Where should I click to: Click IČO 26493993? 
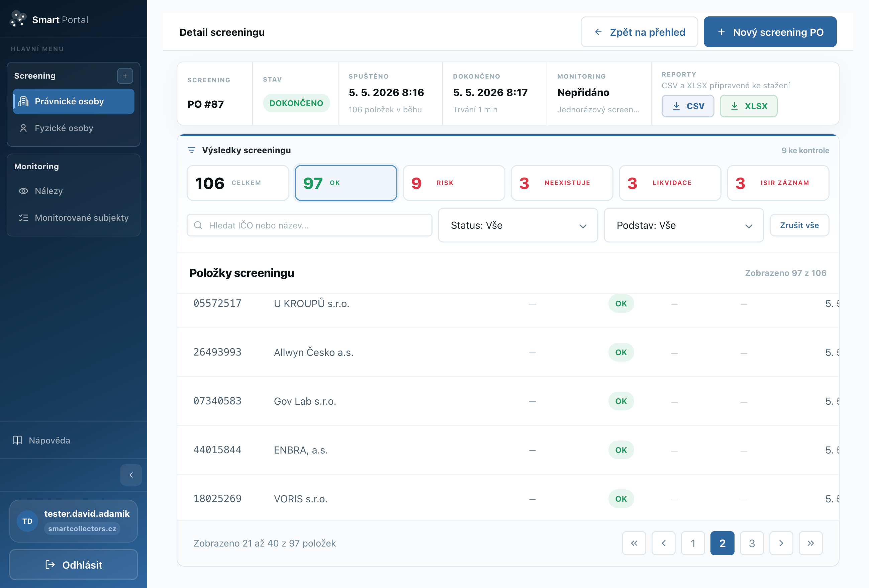(217, 352)
